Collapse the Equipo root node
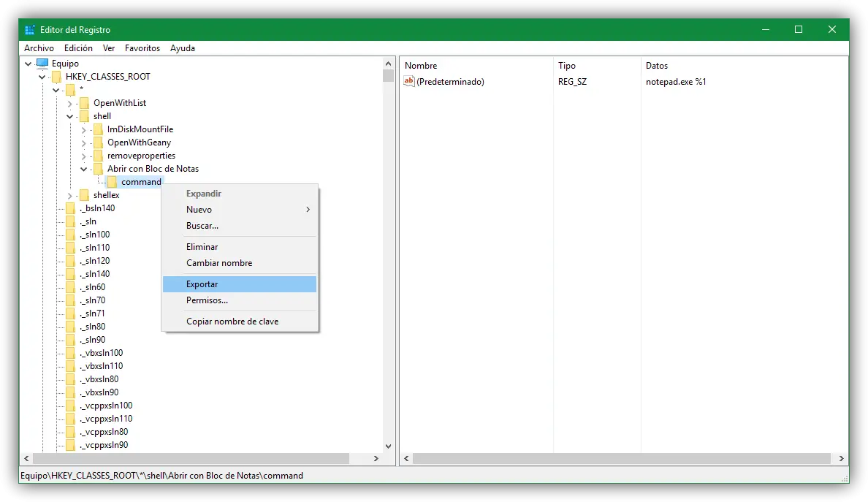The image size is (868, 502). (x=28, y=64)
